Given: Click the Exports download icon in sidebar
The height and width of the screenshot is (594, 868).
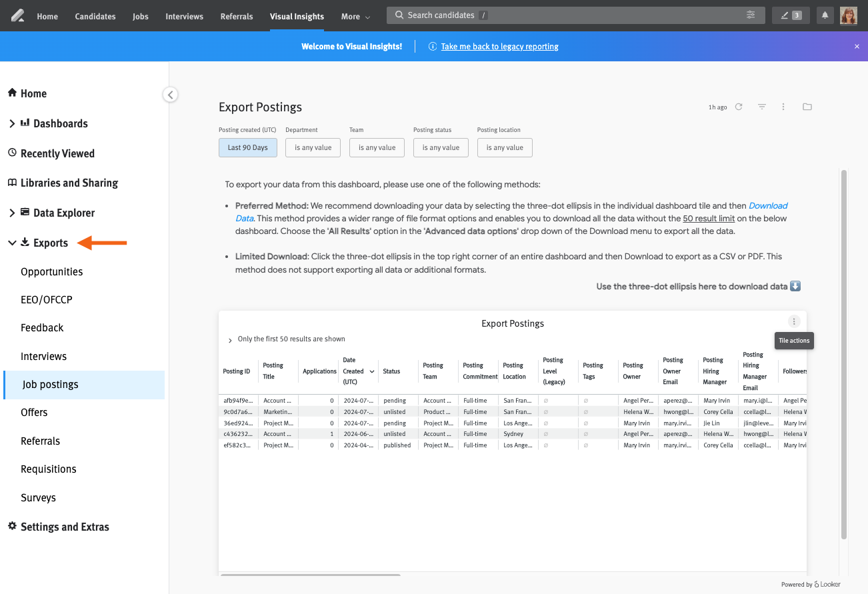Looking at the screenshot, I should [25, 243].
